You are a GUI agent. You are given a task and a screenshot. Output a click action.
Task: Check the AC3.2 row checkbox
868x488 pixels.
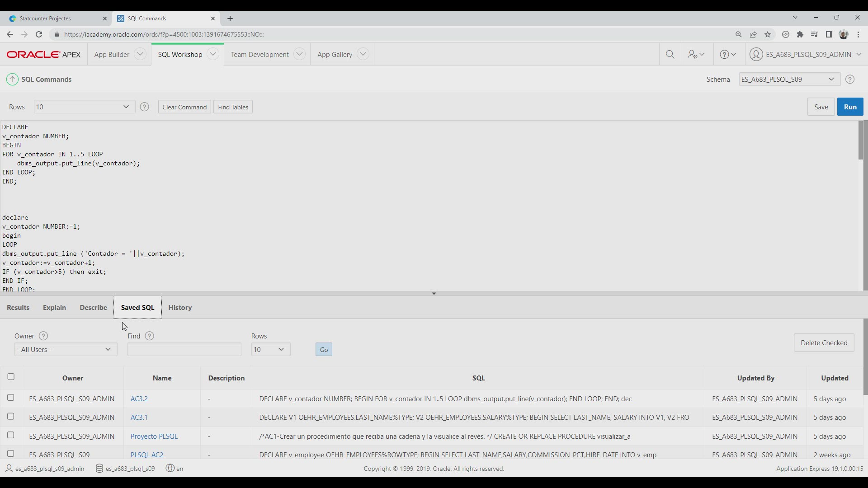point(11,398)
